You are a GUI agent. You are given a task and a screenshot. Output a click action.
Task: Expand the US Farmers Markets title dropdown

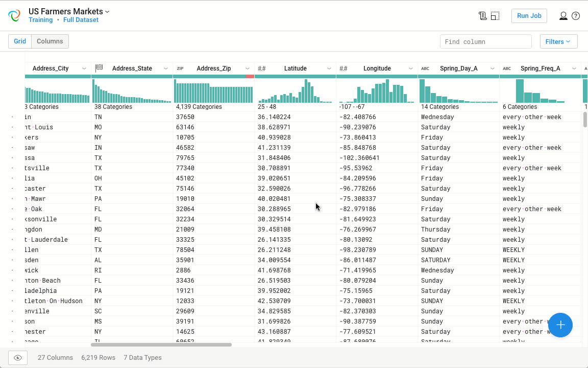[x=107, y=12]
